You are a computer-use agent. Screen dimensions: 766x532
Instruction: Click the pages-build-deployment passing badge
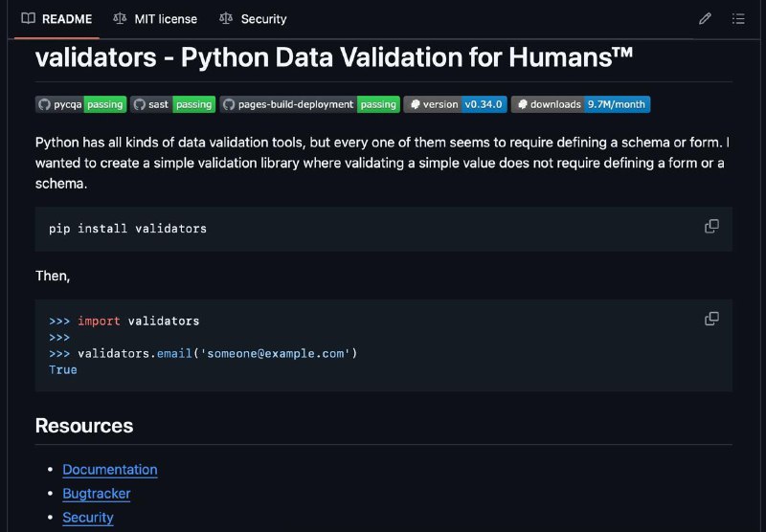[310, 104]
